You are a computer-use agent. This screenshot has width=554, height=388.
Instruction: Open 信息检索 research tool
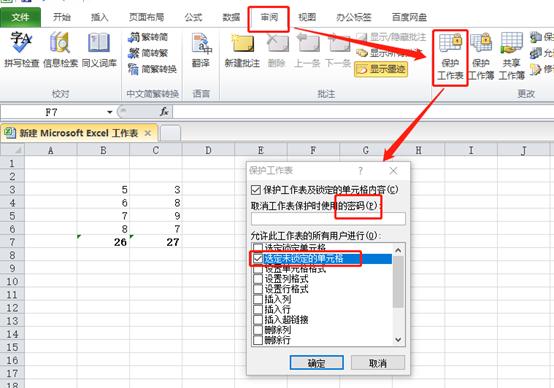60,49
